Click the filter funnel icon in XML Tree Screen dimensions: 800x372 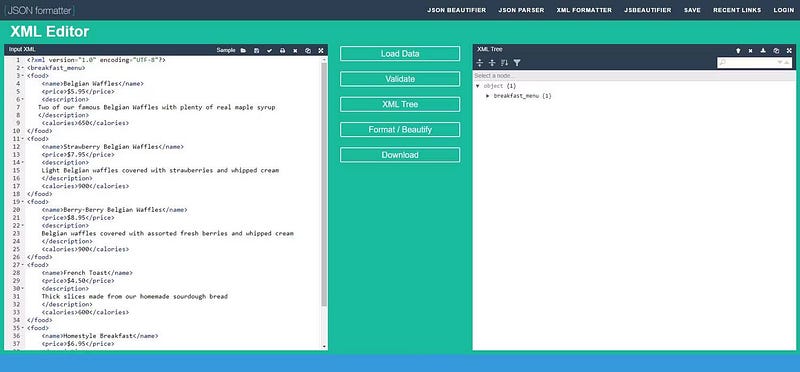pyautogui.click(x=517, y=63)
